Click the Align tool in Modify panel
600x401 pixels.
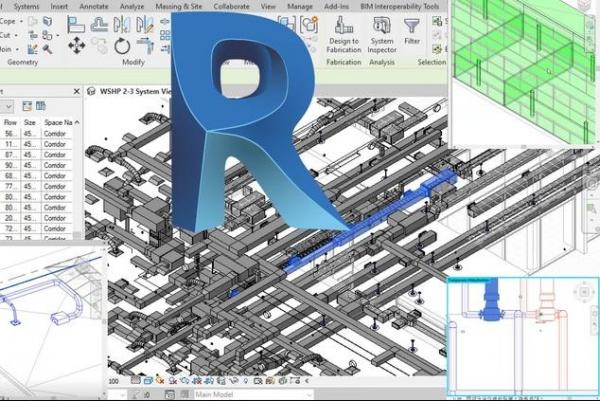pyautogui.click(x=76, y=25)
